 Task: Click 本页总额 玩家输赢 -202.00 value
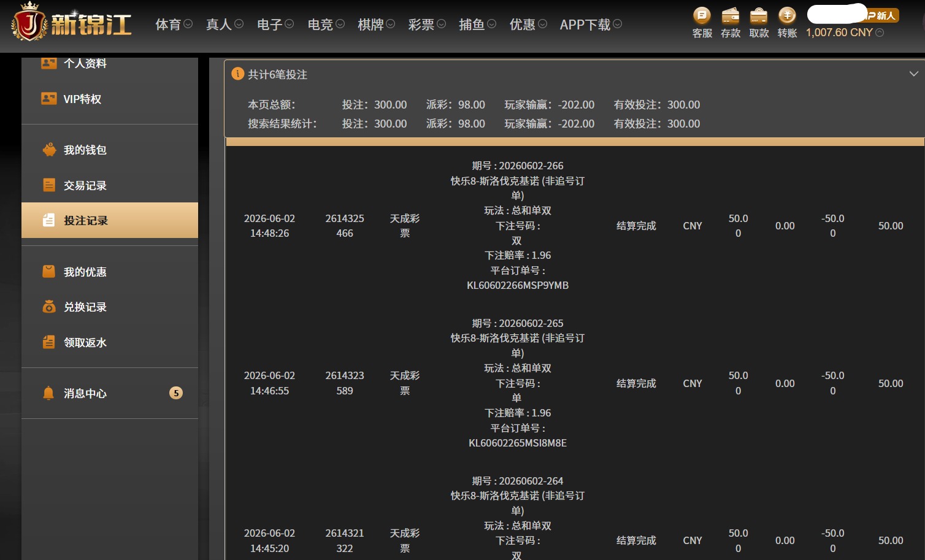point(576,105)
